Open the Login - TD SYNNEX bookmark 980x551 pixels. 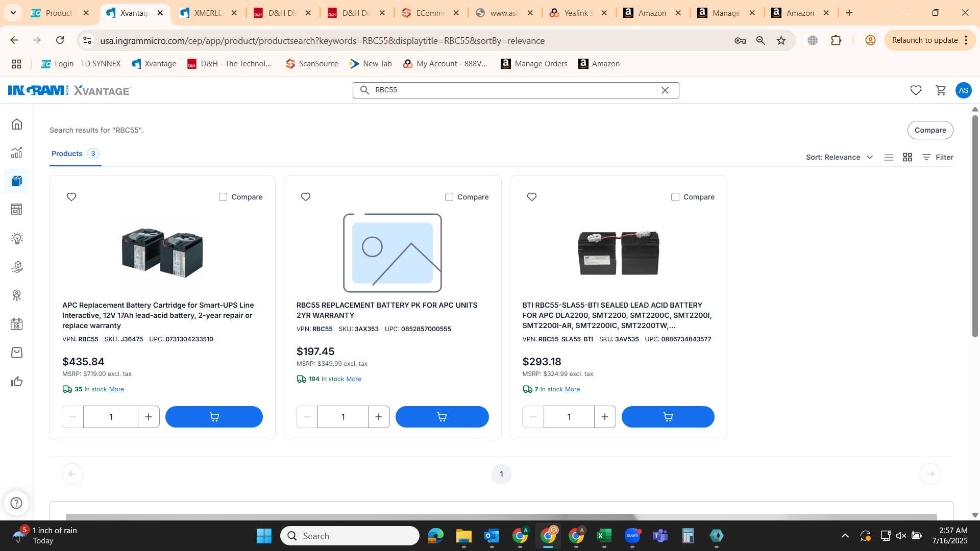[x=81, y=64]
